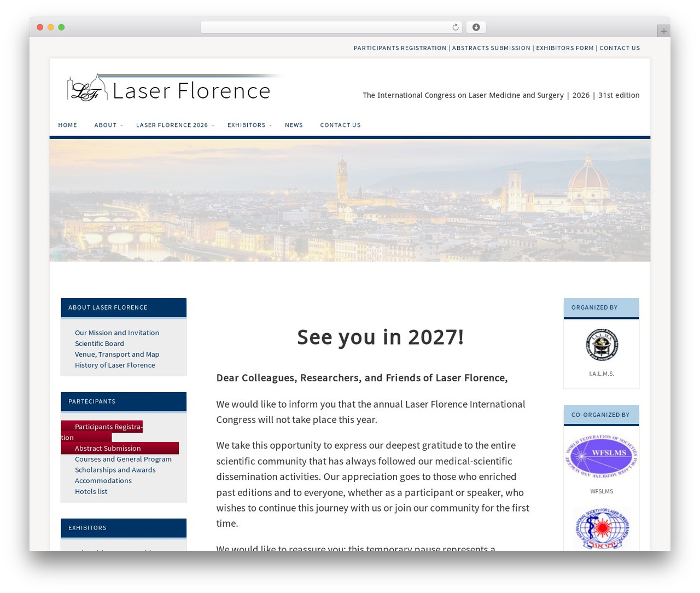Open sidebar Participants Registration link
The image size is (700, 593).
102,432
